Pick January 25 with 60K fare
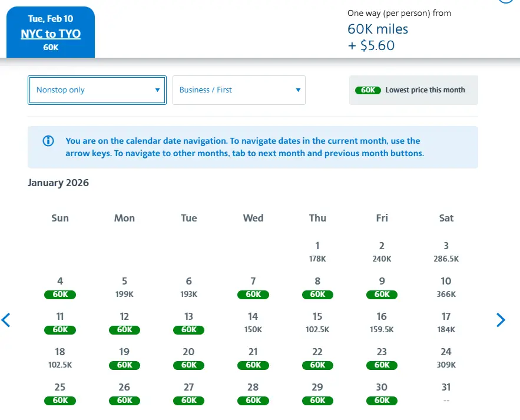 point(60,393)
